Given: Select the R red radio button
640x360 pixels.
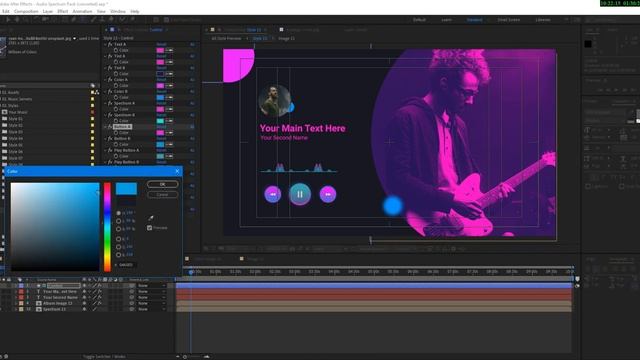Looking at the screenshot, I should point(118,239).
